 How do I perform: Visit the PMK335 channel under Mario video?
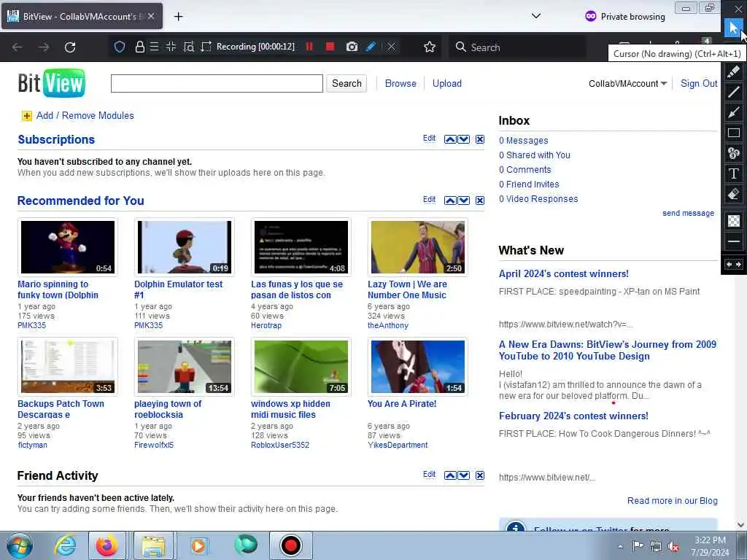pos(32,325)
